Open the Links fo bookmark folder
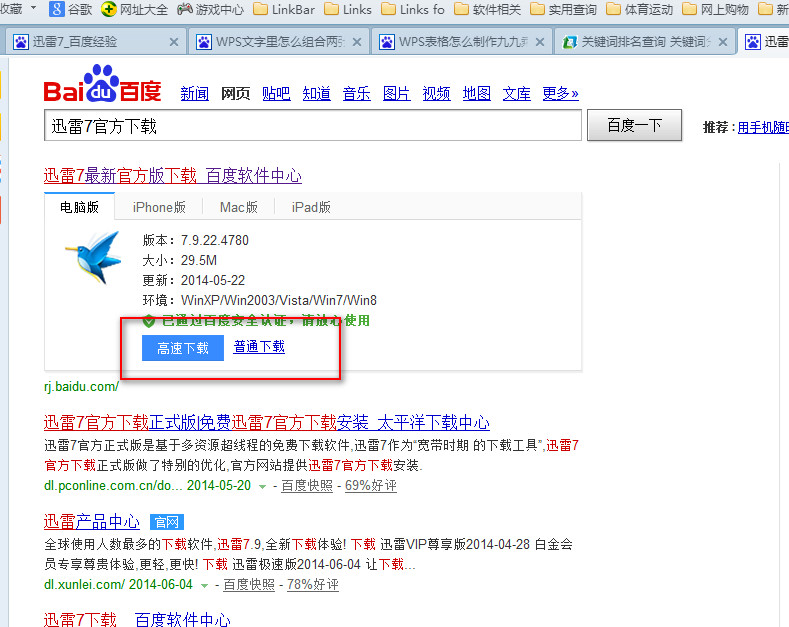789x627 pixels. 413,9
